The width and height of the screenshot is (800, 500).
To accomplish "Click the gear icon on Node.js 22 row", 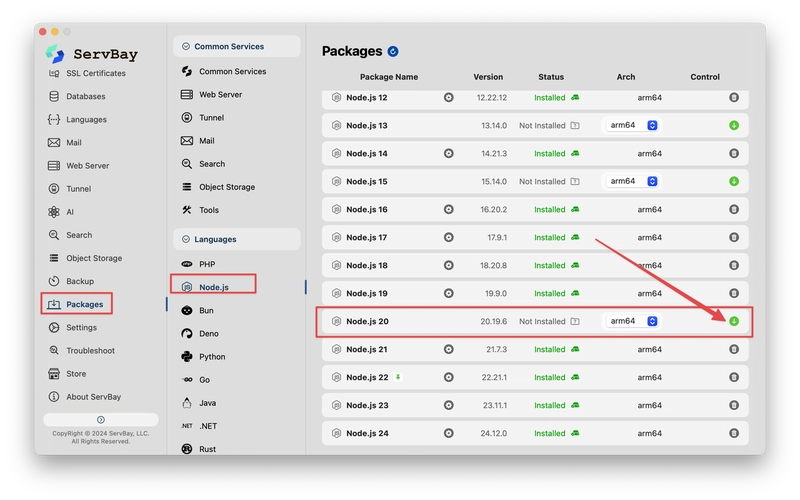I will tap(449, 377).
